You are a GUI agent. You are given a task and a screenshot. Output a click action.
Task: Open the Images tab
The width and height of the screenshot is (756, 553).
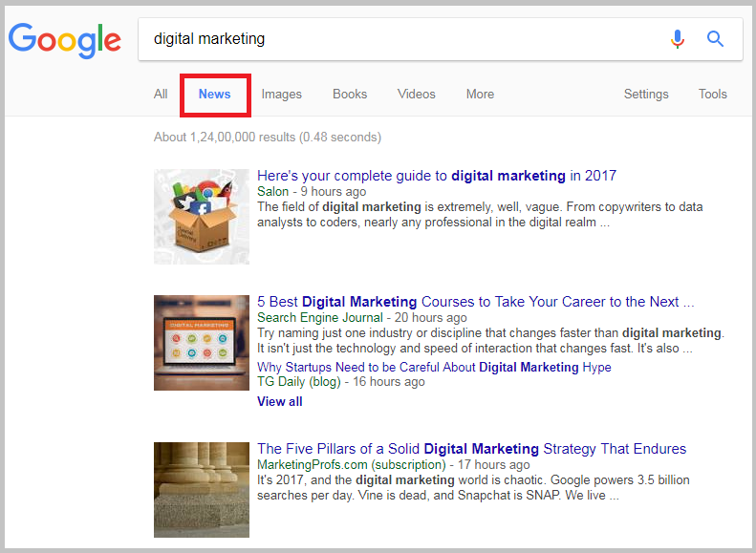(282, 94)
